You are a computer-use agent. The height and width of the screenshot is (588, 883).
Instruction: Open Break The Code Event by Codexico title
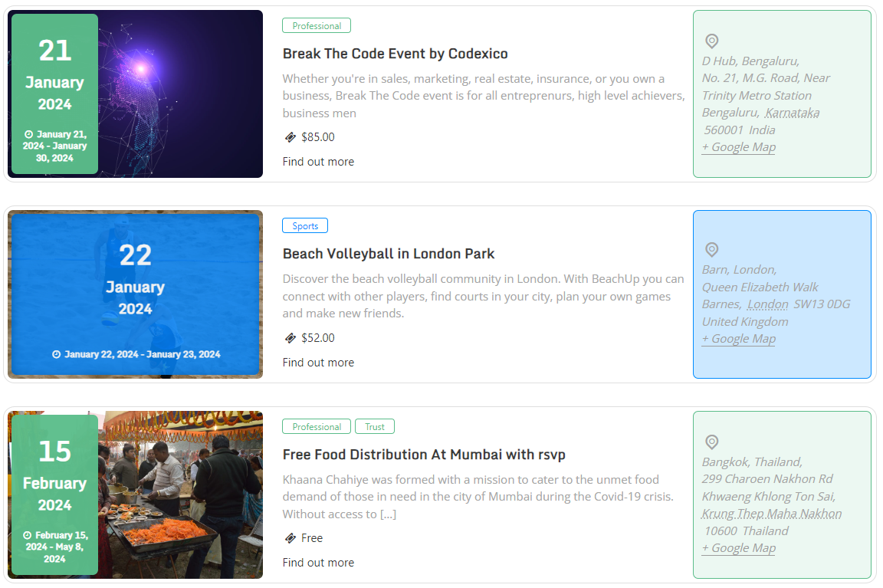pyautogui.click(x=395, y=54)
